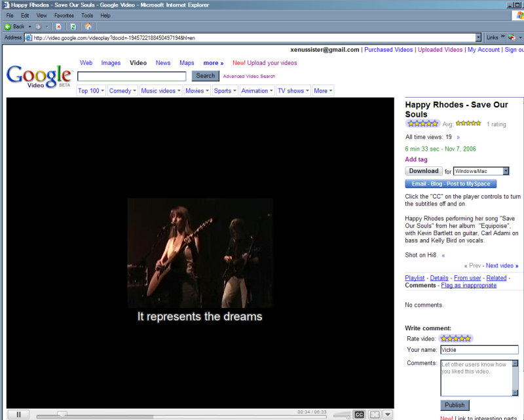Adjust the player volume slider
Image resolution: width=524 pixels, height=420 pixels.
tap(342, 415)
